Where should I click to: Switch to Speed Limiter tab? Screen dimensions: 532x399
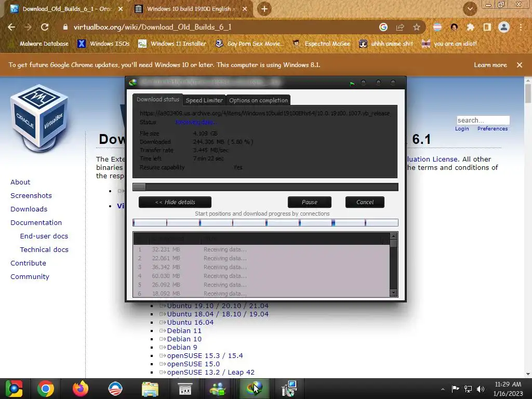point(204,100)
